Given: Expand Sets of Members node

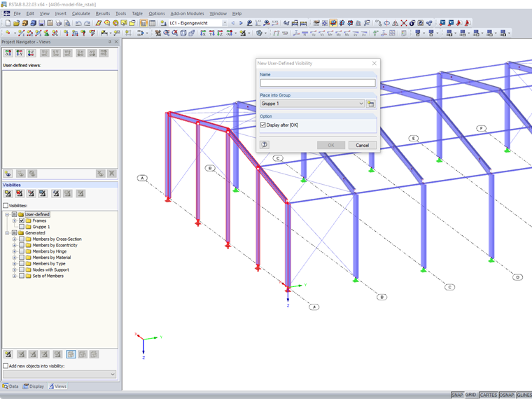Looking at the screenshot, I should 14,276.
